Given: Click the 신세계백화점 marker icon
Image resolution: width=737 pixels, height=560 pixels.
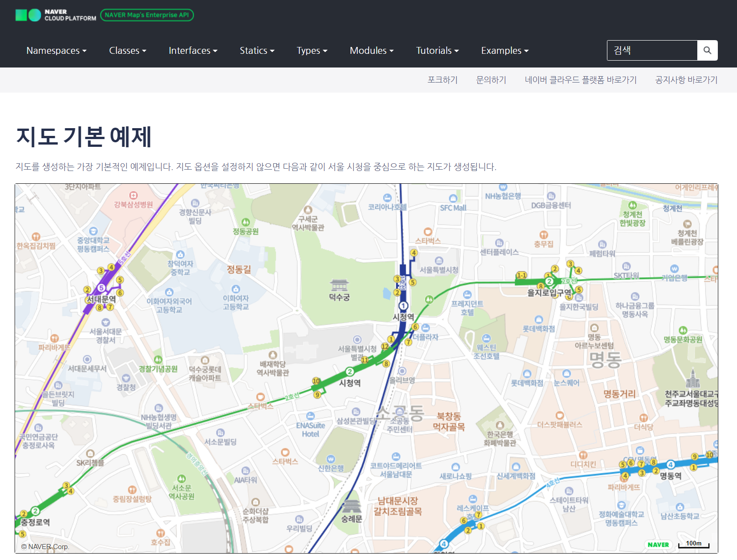Looking at the screenshot, I should 516,467.
